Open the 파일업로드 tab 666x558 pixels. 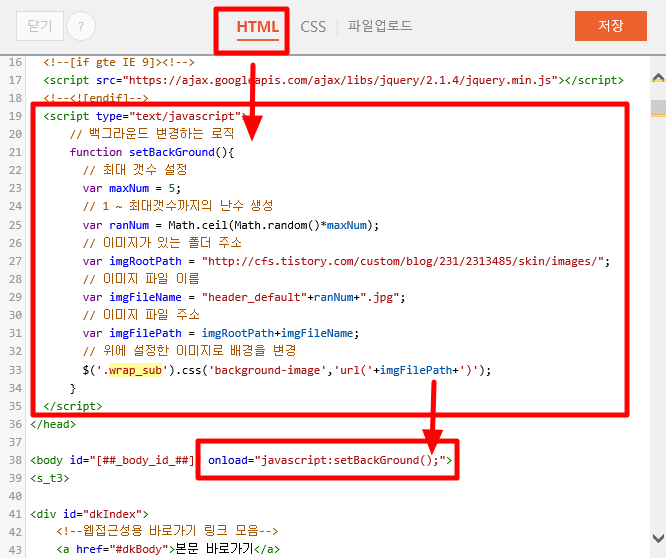click(380, 26)
